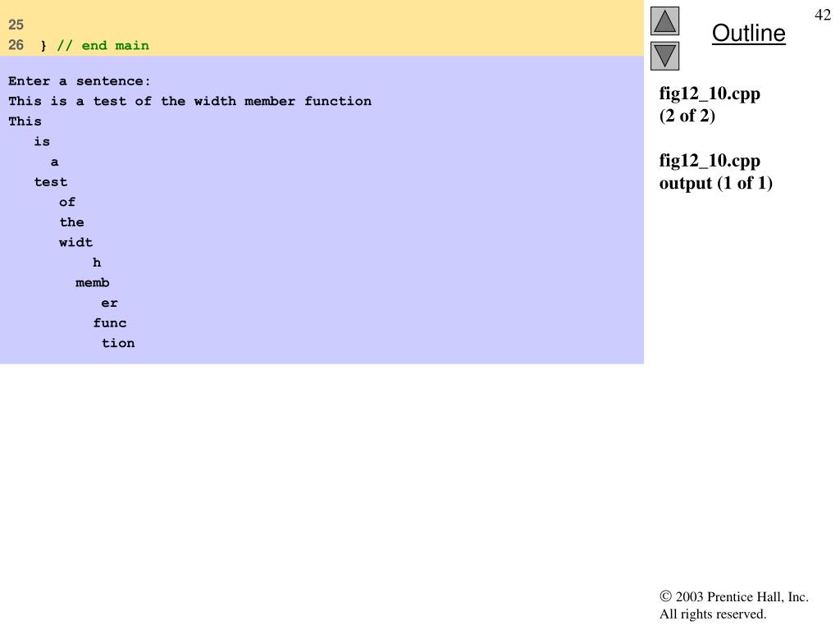The width and height of the screenshot is (840, 630).
Task: Click the output word 'of'
Action: point(67,202)
